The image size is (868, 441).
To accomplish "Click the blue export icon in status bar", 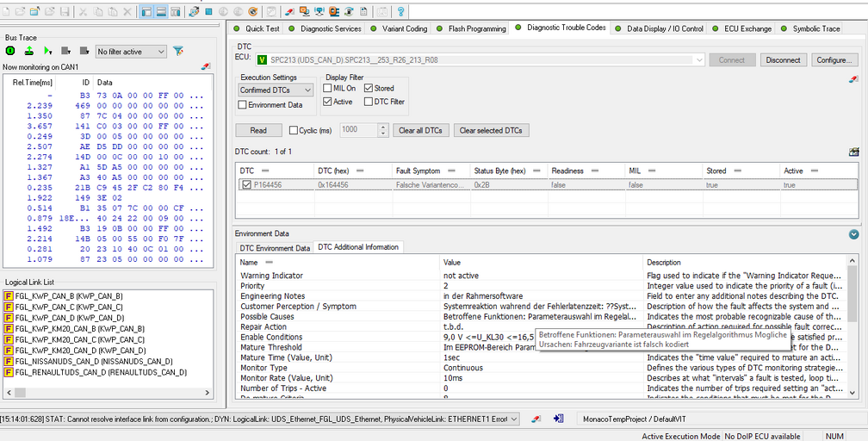I will 558,419.
